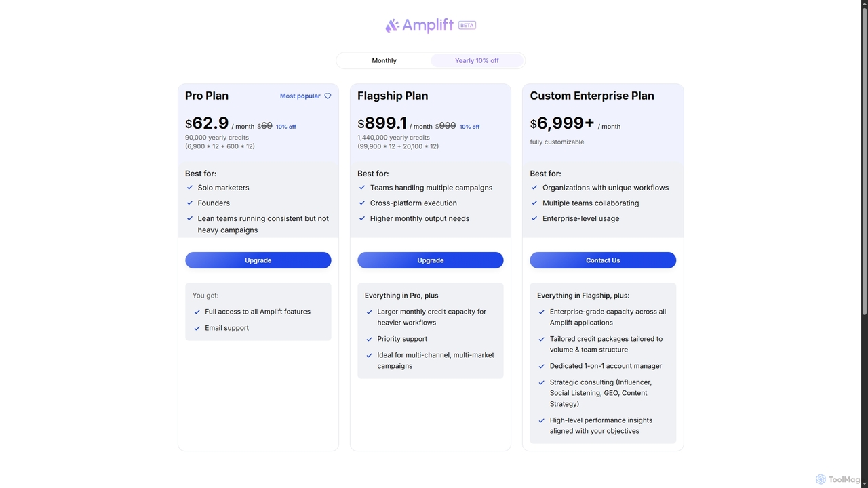Click Everything in Pro, plus heading
The height and width of the screenshot is (488, 868).
click(401, 296)
